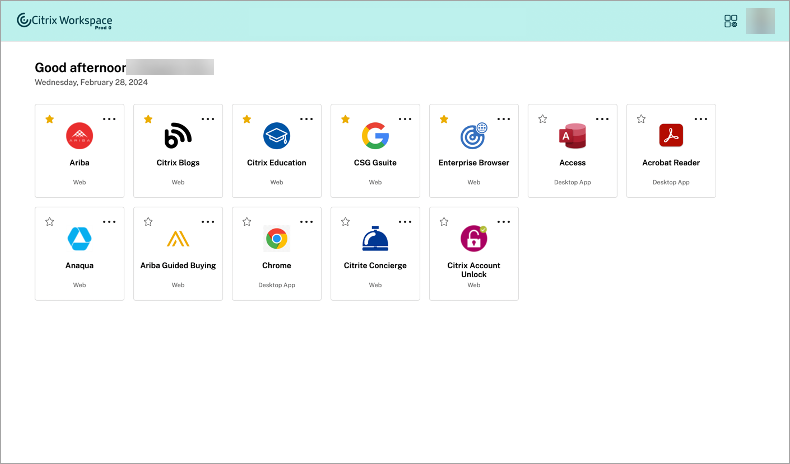Open the Acrobat Reader icon

point(671,136)
